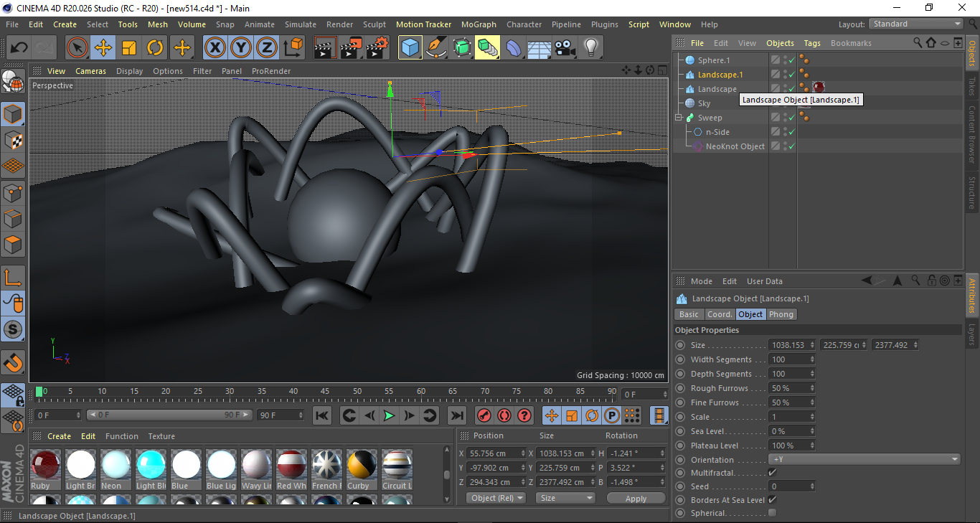
Task: Click the Apply button
Action: tap(636, 498)
